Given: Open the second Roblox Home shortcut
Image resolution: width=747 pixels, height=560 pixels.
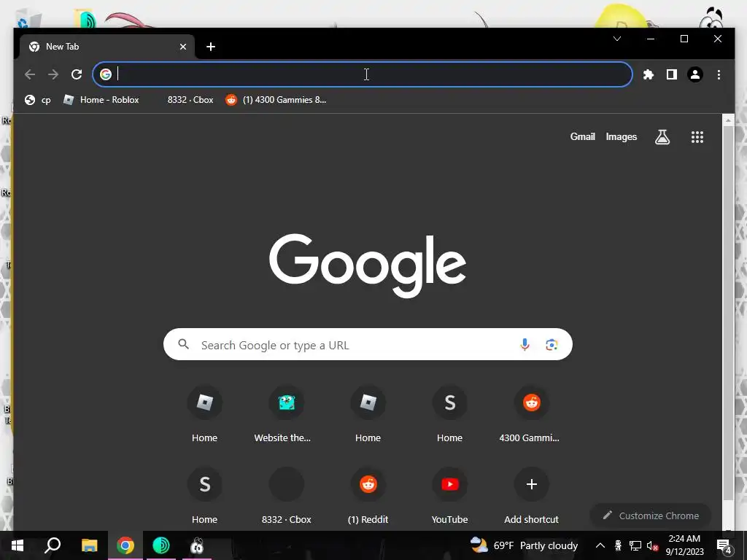Looking at the screenshot, I should tap(368, 414).
